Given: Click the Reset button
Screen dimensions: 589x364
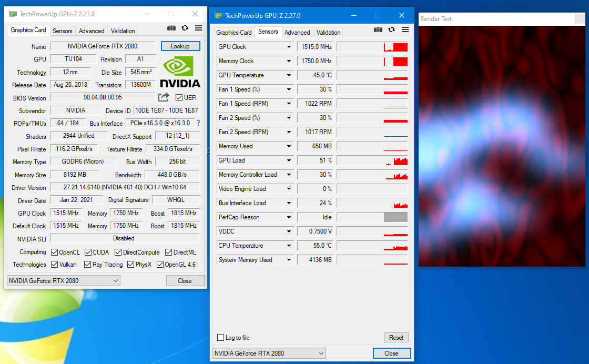Looking at the screenshot, I should pos(397,337).
